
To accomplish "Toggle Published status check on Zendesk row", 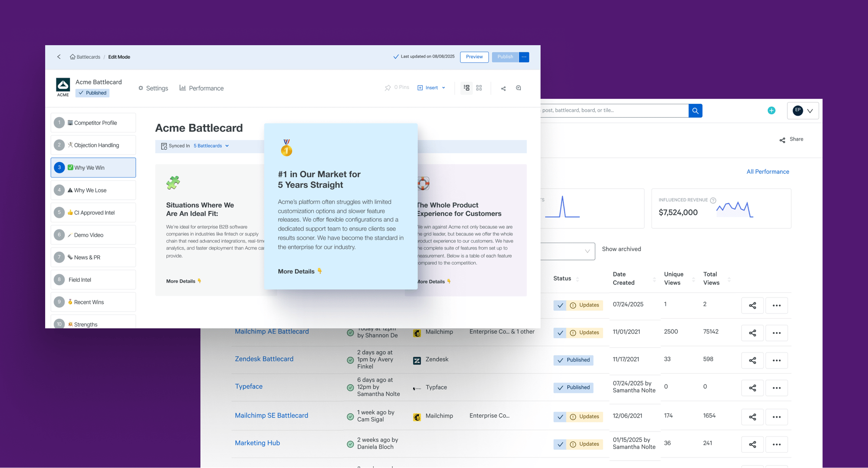I will 560,360.
